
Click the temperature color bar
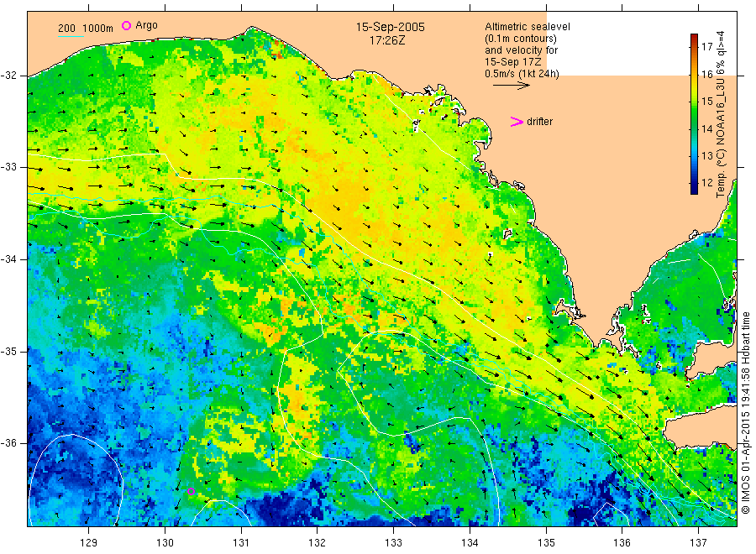695,114
